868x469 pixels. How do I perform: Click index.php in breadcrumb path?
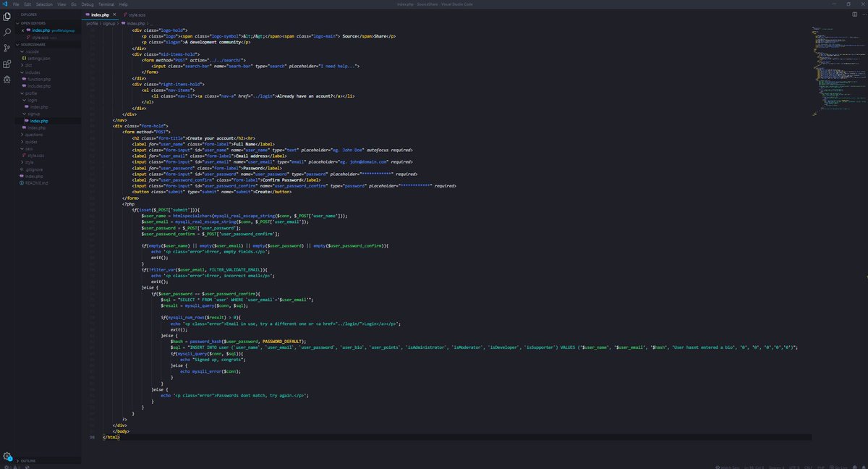[134, 23]
